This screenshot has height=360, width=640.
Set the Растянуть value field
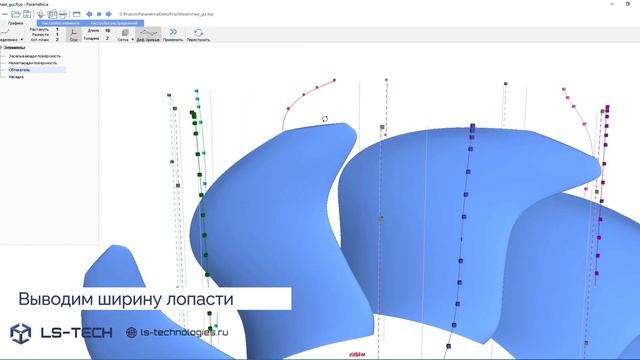pos(57,29)
